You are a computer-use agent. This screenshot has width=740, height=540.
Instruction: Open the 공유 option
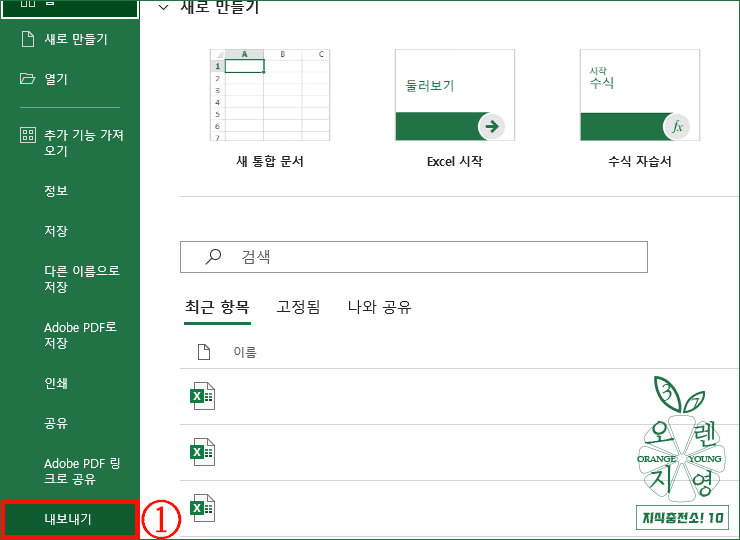coord(56,423)
